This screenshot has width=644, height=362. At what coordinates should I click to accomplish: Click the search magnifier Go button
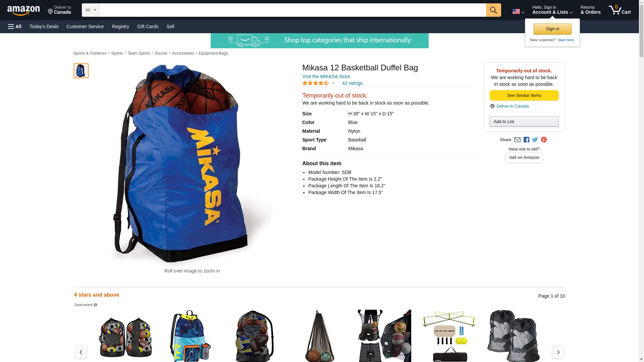click(x=493, y=10)
